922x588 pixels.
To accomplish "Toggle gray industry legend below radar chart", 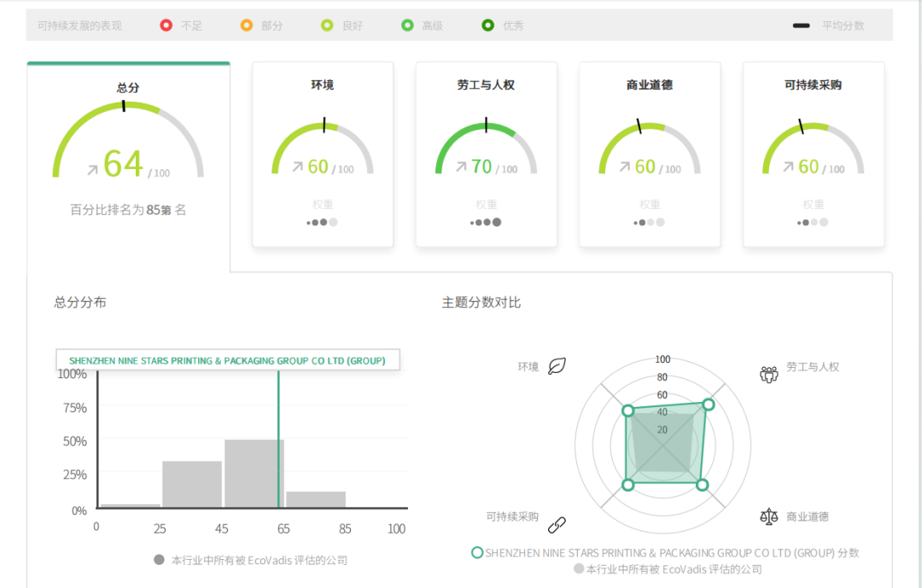I will coord(579,568).
